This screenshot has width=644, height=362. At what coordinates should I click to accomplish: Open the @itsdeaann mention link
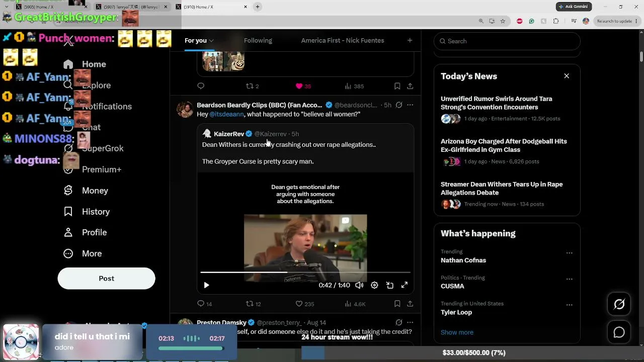point(226,114)
